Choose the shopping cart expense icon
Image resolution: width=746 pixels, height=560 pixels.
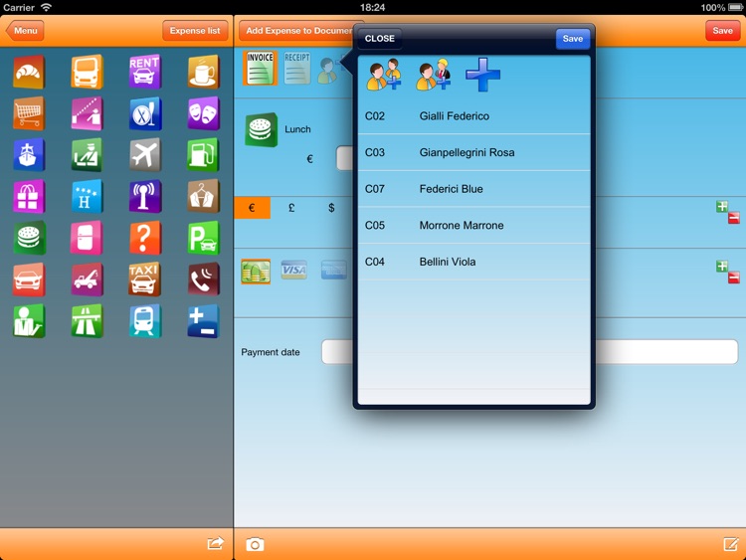click(29, 113)
